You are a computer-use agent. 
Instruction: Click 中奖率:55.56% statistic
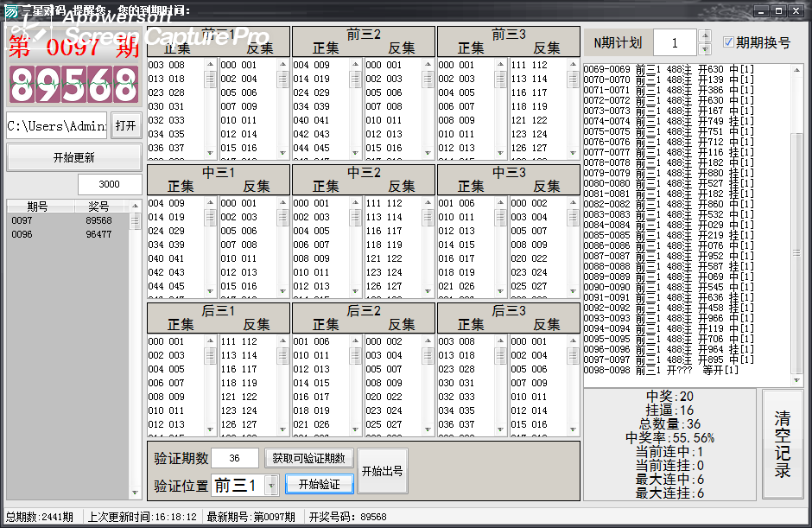point(669,438)
